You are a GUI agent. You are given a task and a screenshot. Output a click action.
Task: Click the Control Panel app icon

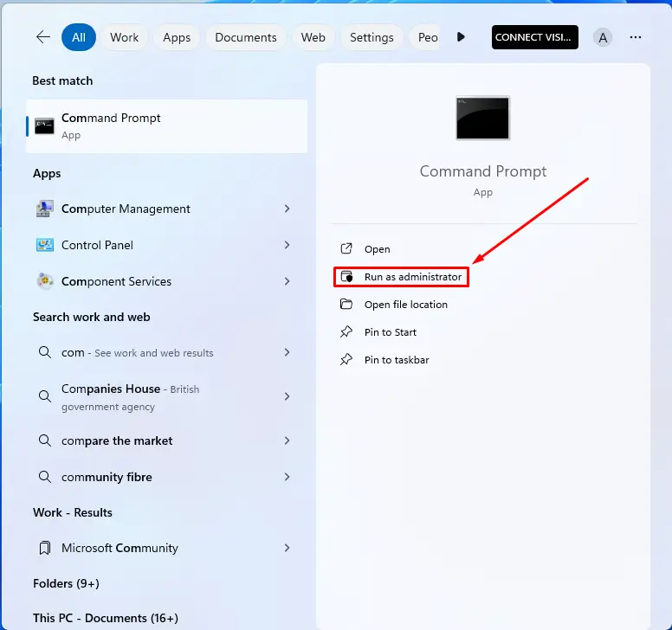45,245
